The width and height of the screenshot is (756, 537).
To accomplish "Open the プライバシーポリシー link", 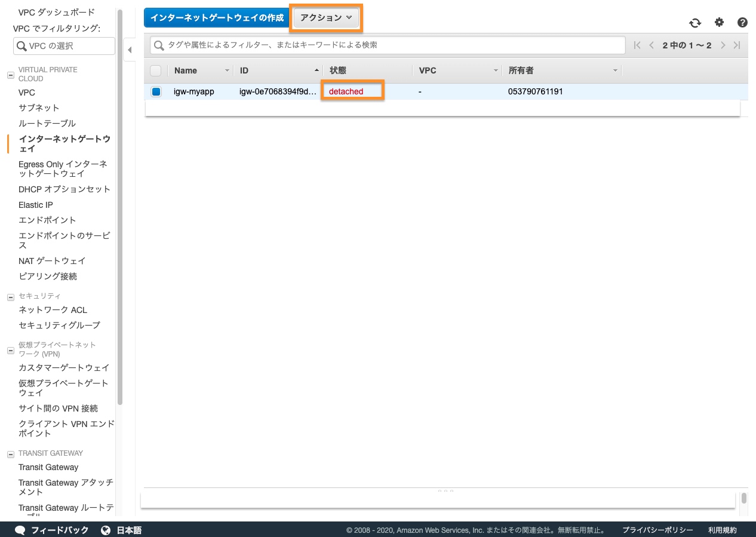I will pyautogui.click(x=657, y=530).
